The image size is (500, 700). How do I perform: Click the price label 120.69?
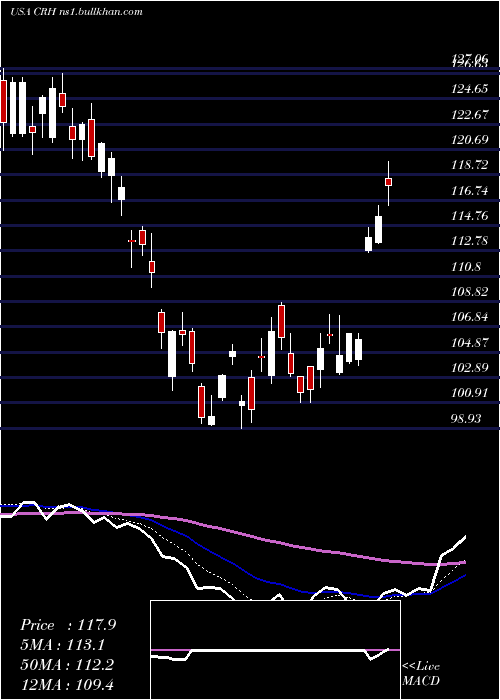[470, 140]
